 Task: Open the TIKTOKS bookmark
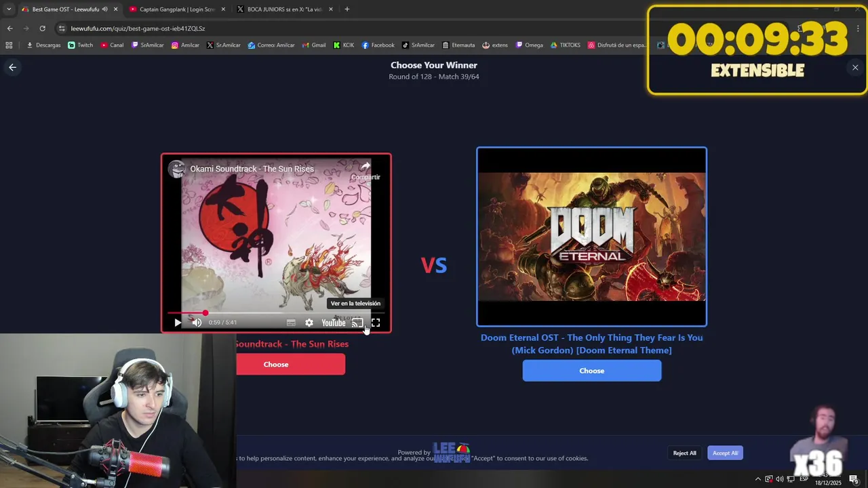click(566, 45)
